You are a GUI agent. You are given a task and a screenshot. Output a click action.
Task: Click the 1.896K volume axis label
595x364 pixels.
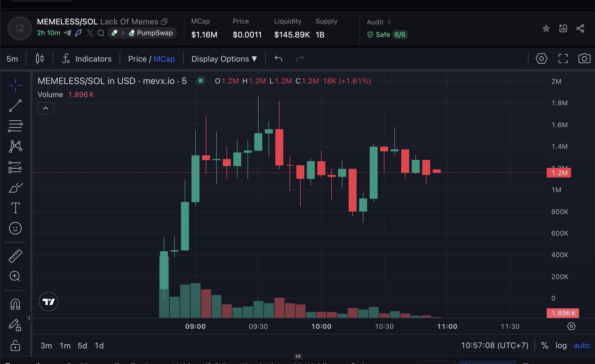(563, 313)
